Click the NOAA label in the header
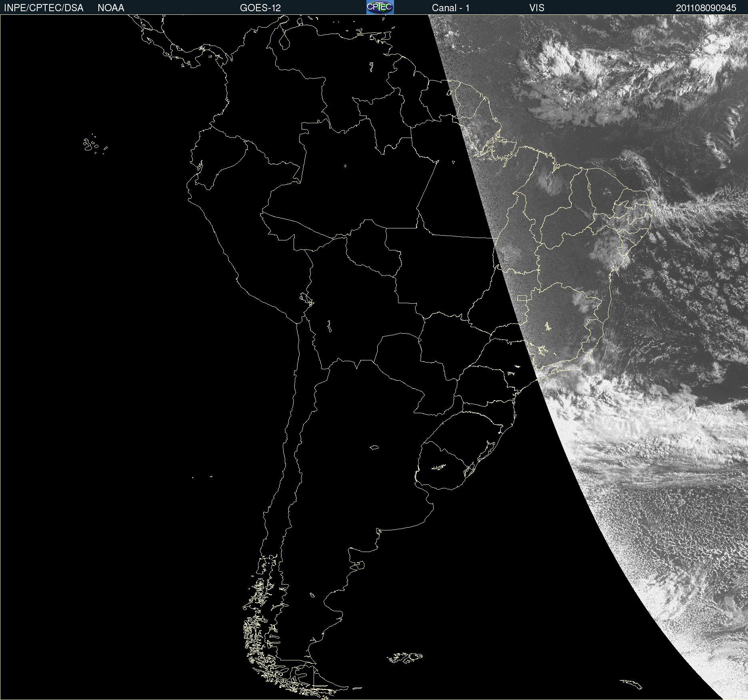 tap(111, 8)
